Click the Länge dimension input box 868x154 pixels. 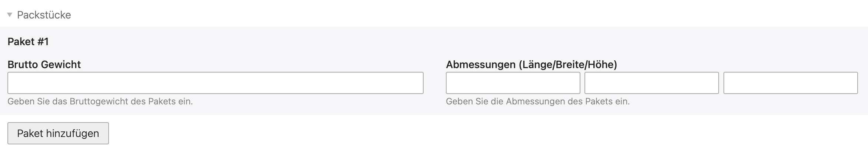[x=513, y=83]
